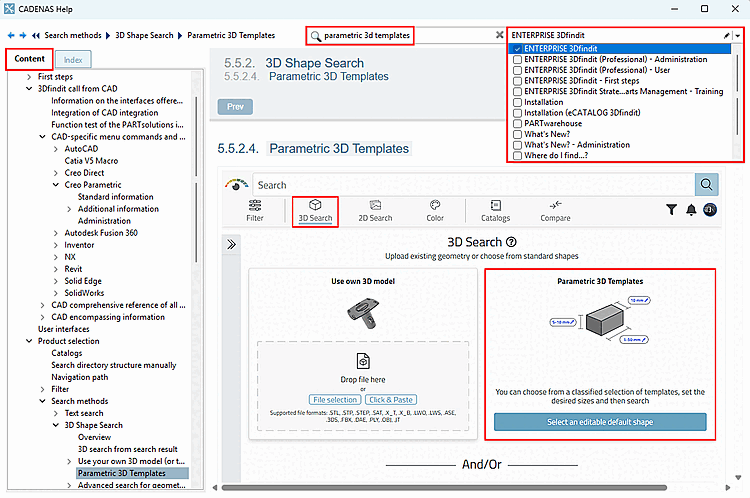Click Select an editable default shape

pyautogui.click(x=600, y=422)
